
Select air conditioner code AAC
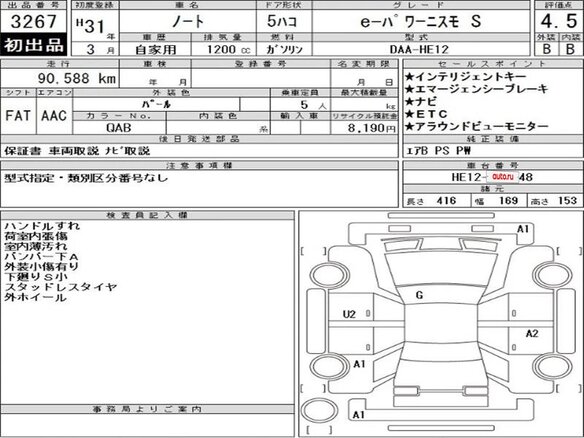(54, 115)
